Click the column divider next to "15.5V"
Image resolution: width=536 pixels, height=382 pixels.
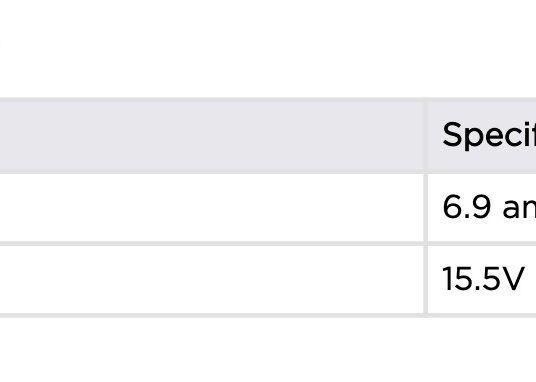tap(426, 279)
